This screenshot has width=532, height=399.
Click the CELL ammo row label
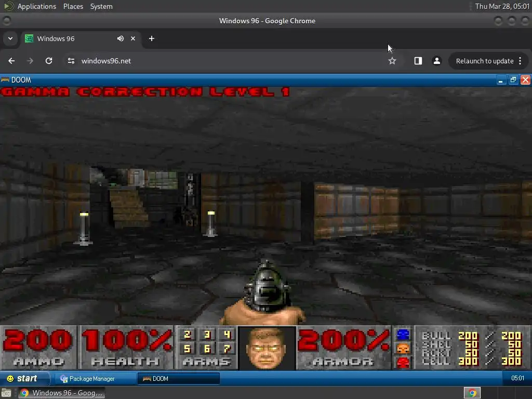[436, 361]
